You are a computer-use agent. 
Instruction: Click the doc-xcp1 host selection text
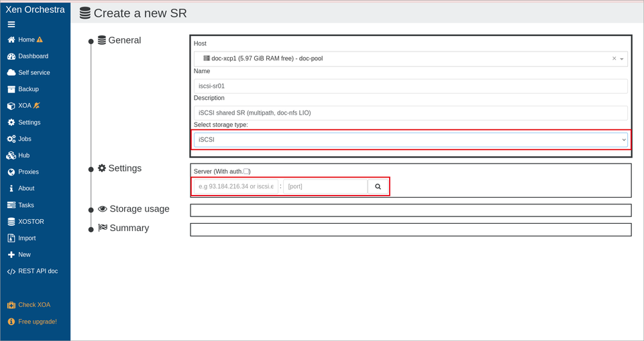[x=267, y=59]
